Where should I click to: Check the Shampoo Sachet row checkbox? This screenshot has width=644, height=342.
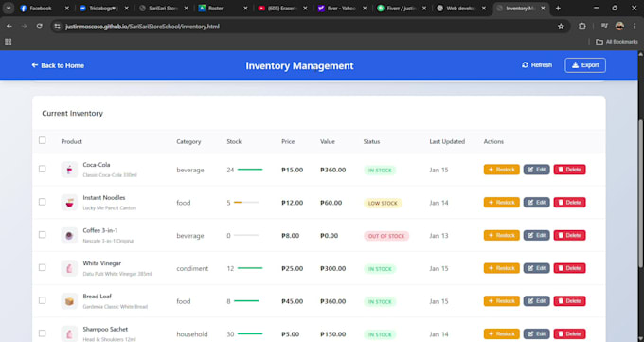[x=43, y=333]
